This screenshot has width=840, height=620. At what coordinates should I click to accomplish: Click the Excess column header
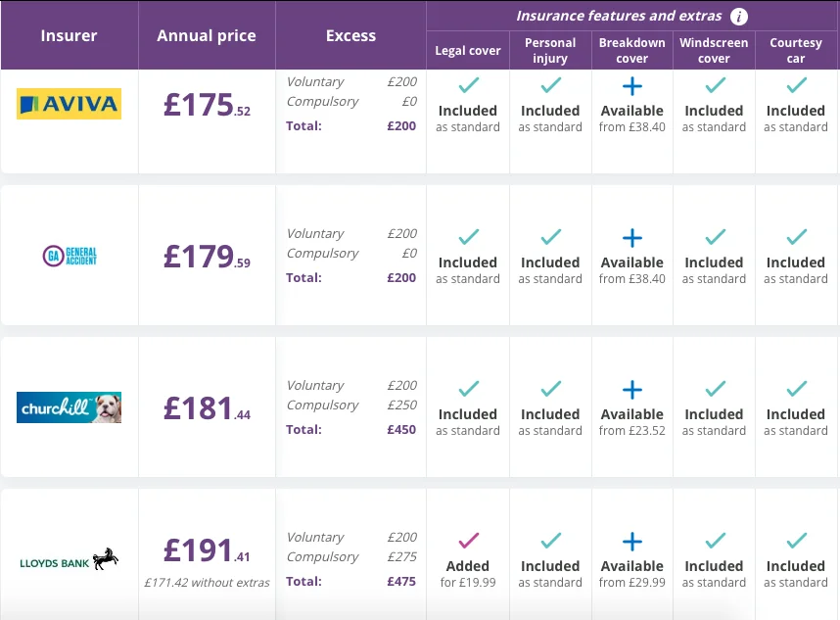coord(350,35)
